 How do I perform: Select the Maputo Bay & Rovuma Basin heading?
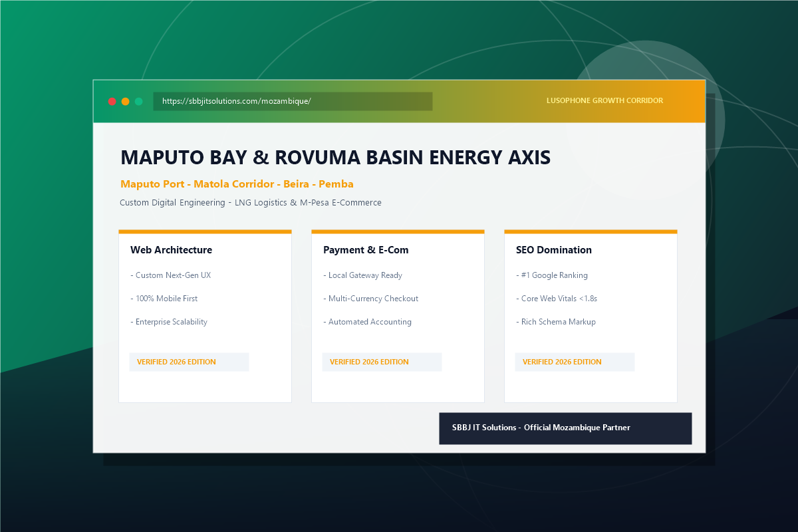[335, 158]
